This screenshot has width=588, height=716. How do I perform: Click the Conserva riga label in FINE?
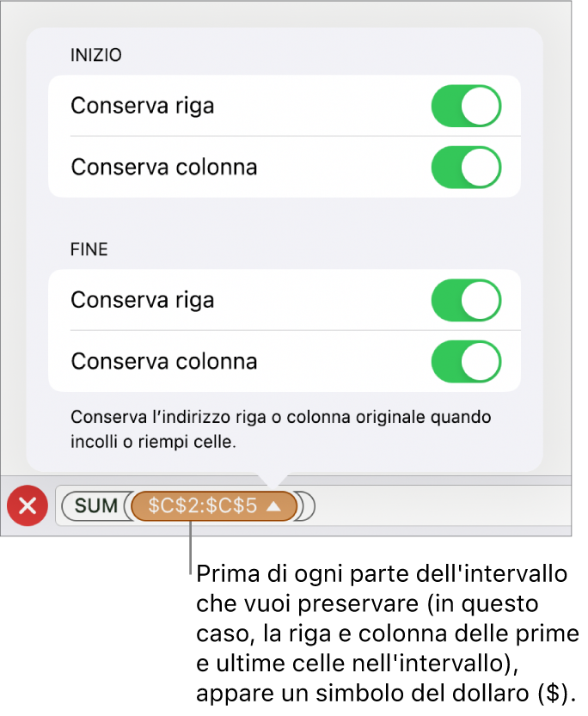pos(143,300)
